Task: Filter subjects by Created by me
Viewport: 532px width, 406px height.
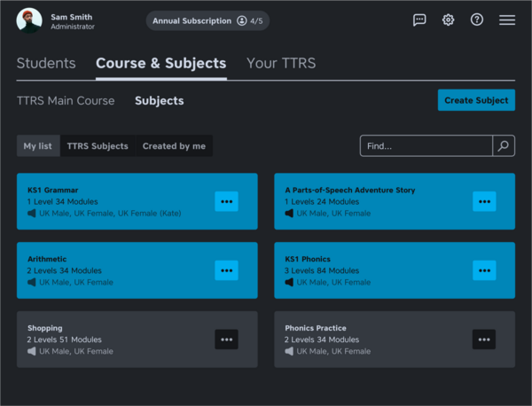Action: pyautogui.click(x=174, y=146)
